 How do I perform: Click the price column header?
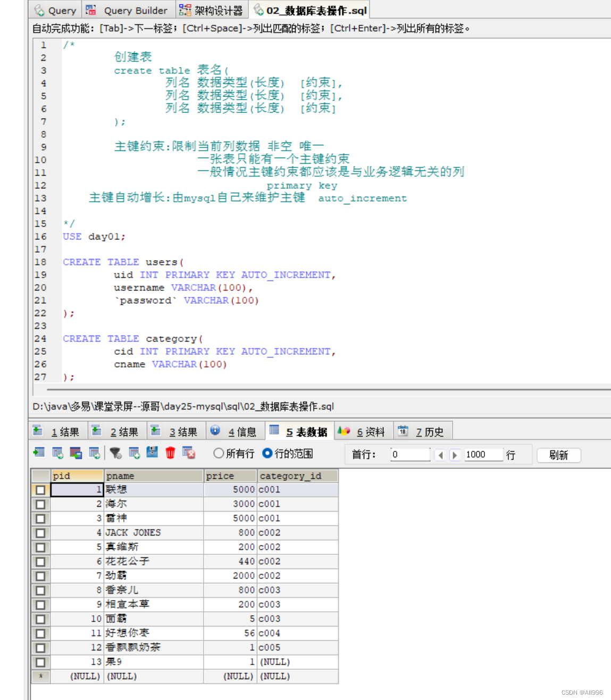pyautogui.click(x=231, y=476)
